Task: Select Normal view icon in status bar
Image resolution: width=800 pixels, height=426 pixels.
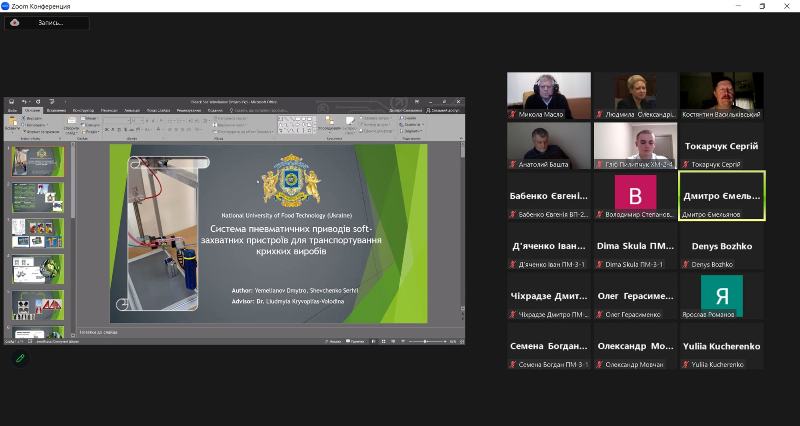Action: 373,341
